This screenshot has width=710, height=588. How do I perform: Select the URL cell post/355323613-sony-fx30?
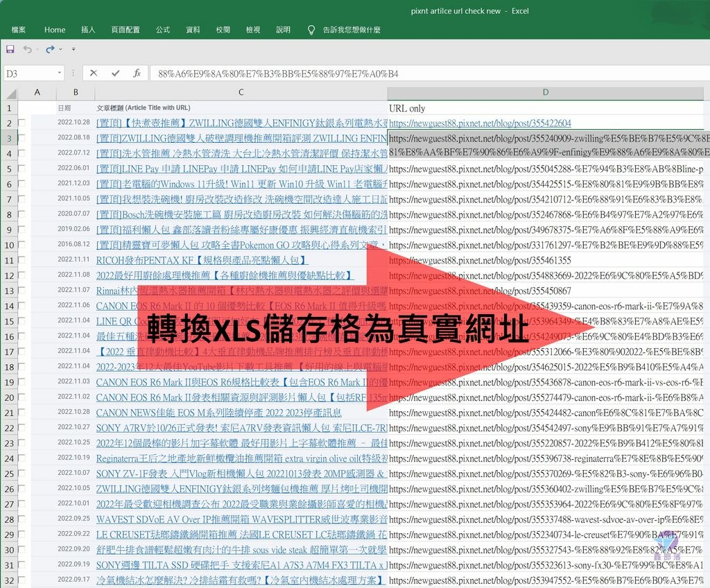click(x=546, y=565)
